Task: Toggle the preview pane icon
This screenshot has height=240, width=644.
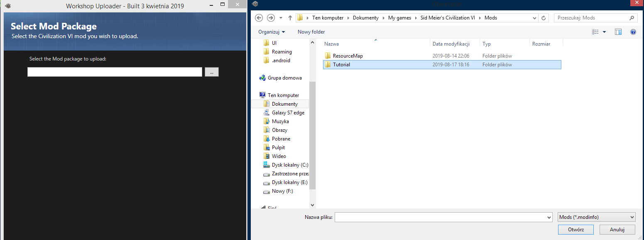Action: (x=618, y=32)
